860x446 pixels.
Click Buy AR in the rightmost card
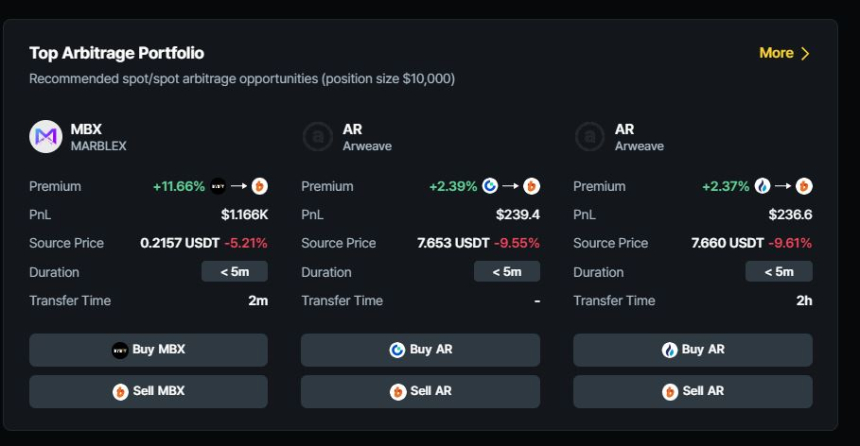692,350
